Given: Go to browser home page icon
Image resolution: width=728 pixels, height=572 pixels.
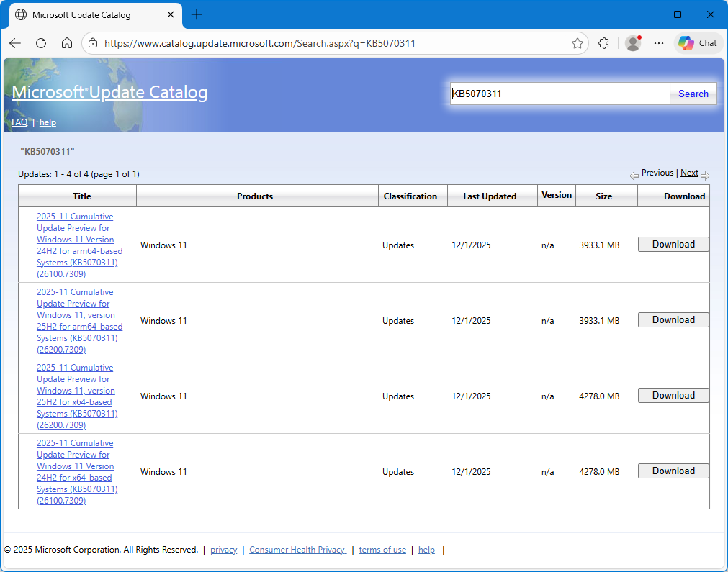Looking at the screenshot, I should point(67,43).
